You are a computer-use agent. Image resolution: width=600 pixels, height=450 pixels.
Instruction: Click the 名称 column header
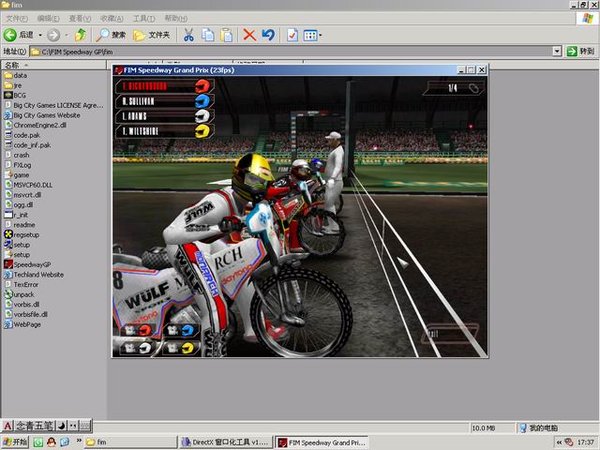click(14, 64)
